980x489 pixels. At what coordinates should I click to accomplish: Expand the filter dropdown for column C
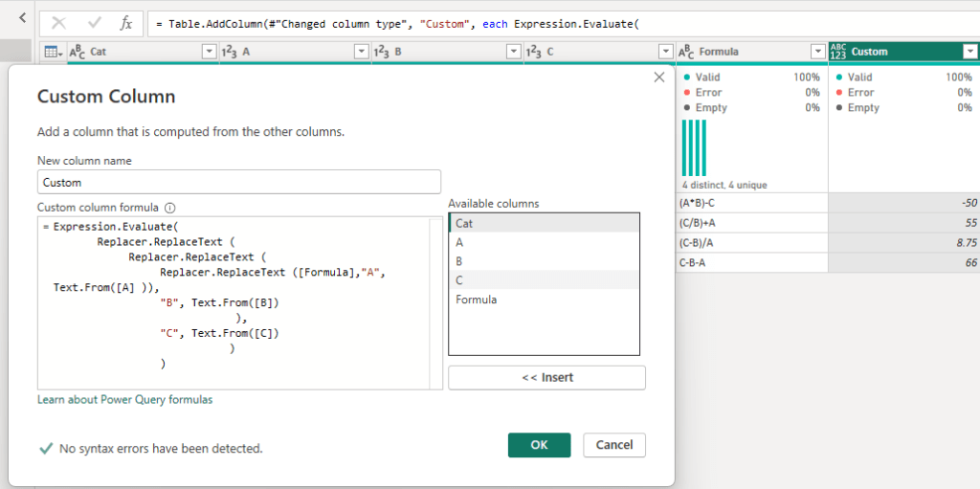(x=665, y=52)
